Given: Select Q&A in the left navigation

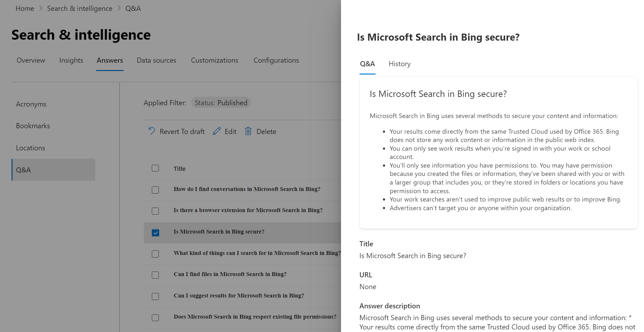Looking at the screenshot, I should (x=53, y=170).
